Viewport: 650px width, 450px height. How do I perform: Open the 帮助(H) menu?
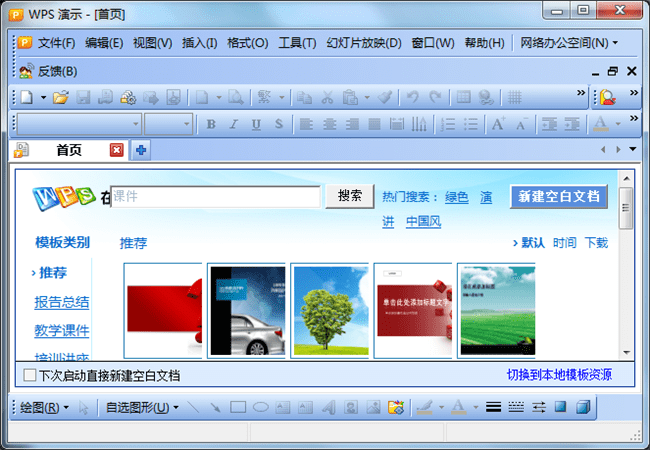pos(485,43)
